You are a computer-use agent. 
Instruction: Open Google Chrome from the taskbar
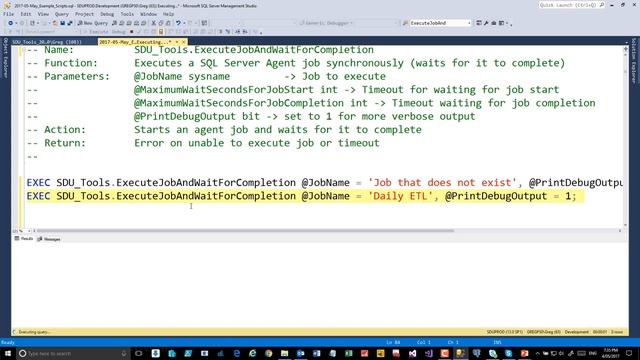pyautogui.click(x=269, y=353)
